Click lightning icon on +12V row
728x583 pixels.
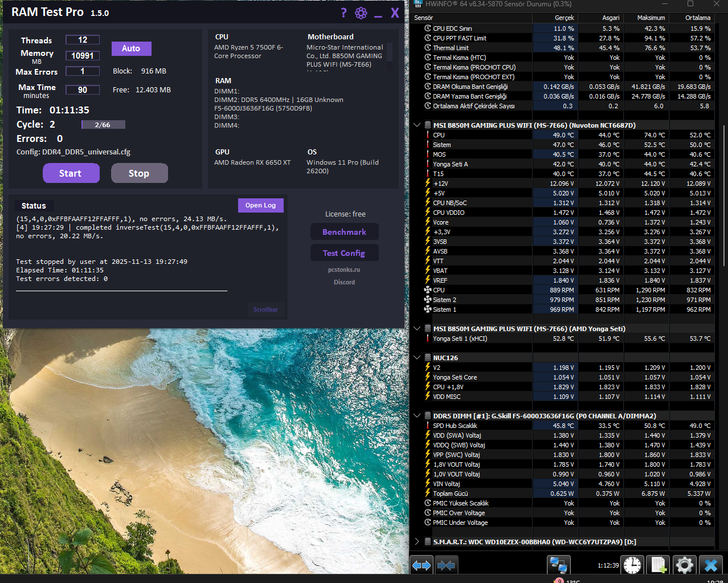point(428,184)
